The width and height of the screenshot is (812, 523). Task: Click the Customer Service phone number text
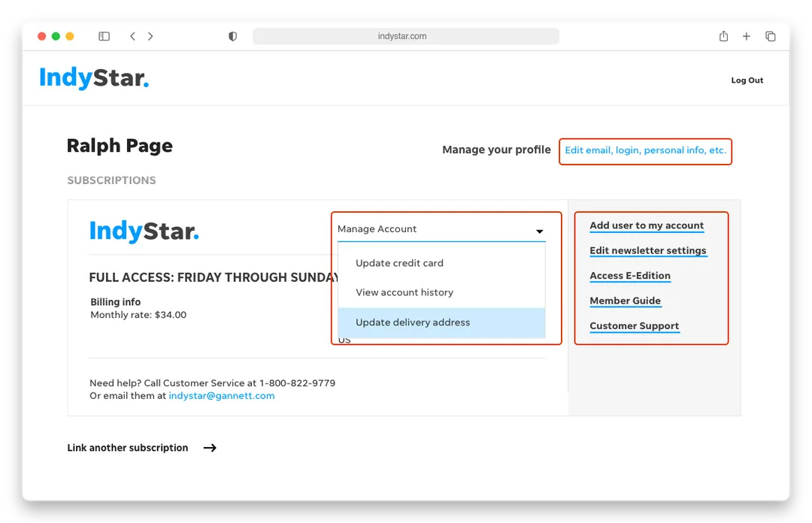point(297,383)
